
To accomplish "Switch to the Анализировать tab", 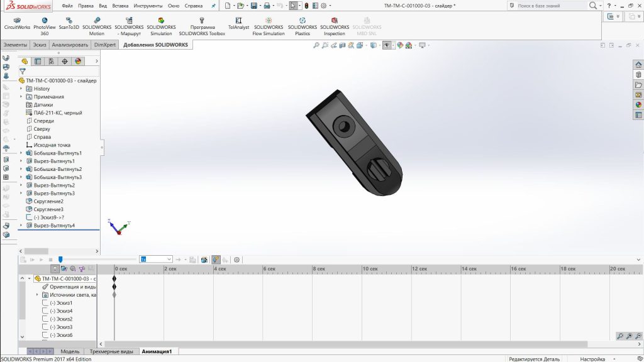I will pyautogui.click(x=70, y=45).
